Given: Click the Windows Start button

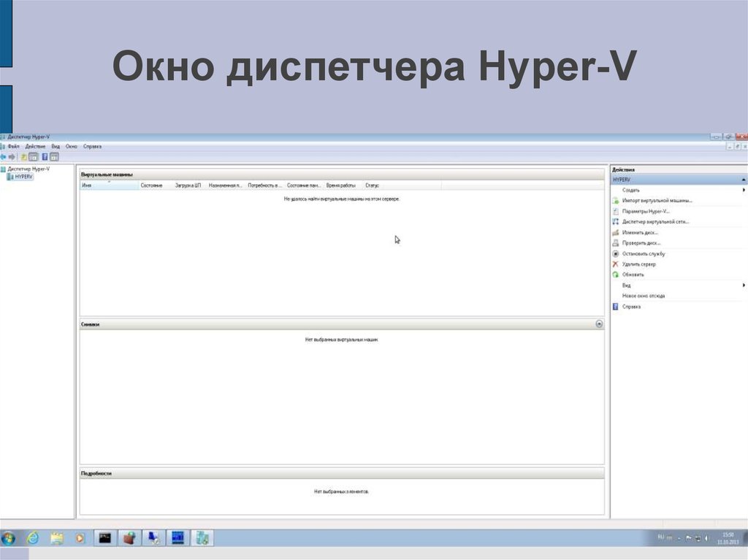Looking at the screenshot, I should 9,538.
